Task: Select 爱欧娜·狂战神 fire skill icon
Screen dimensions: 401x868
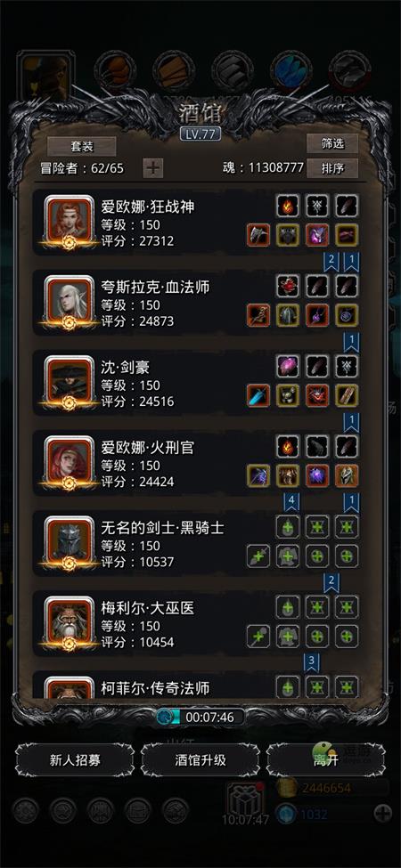Action: [x=288, y=206]
